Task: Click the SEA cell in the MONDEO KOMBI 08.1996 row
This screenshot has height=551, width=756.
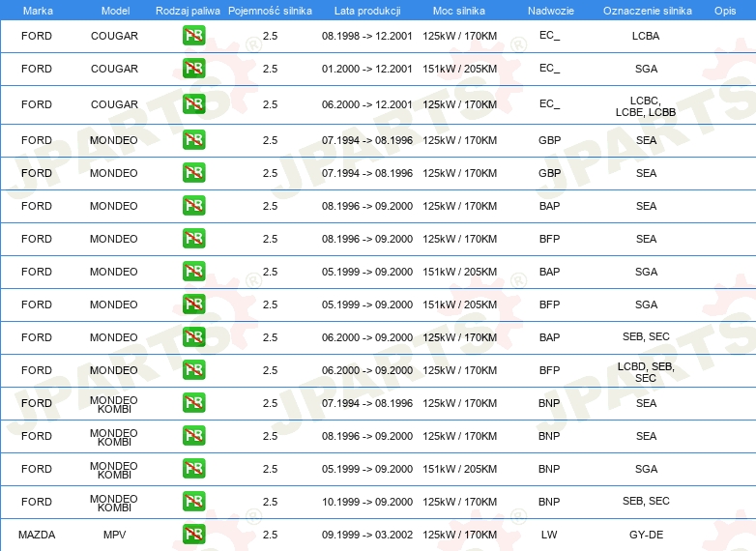Action: click(646, 436)
